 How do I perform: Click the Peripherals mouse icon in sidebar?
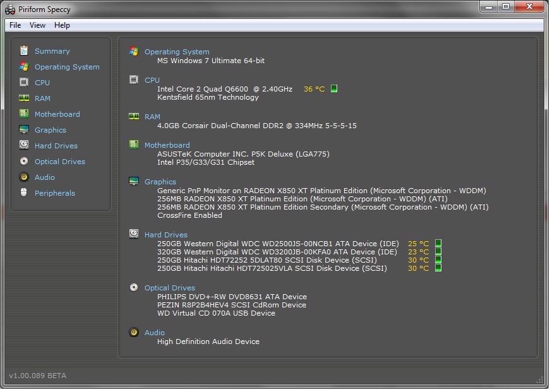(24, 193)
